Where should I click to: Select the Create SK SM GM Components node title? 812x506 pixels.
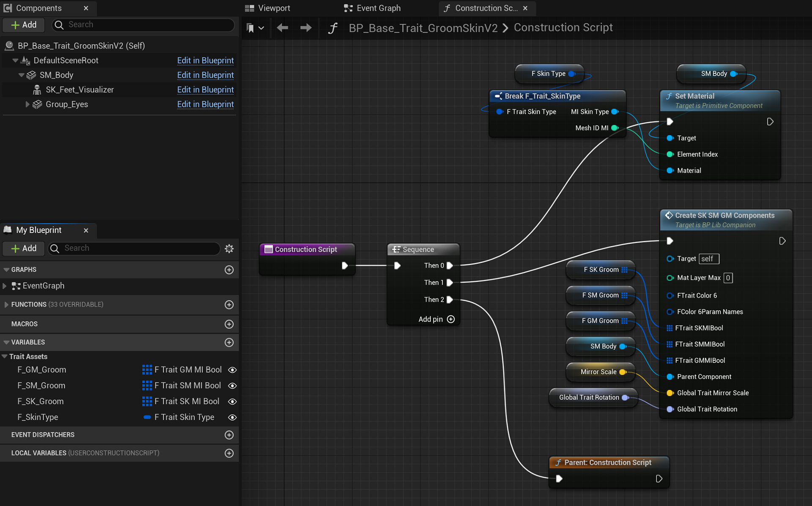tap(724, 216)
